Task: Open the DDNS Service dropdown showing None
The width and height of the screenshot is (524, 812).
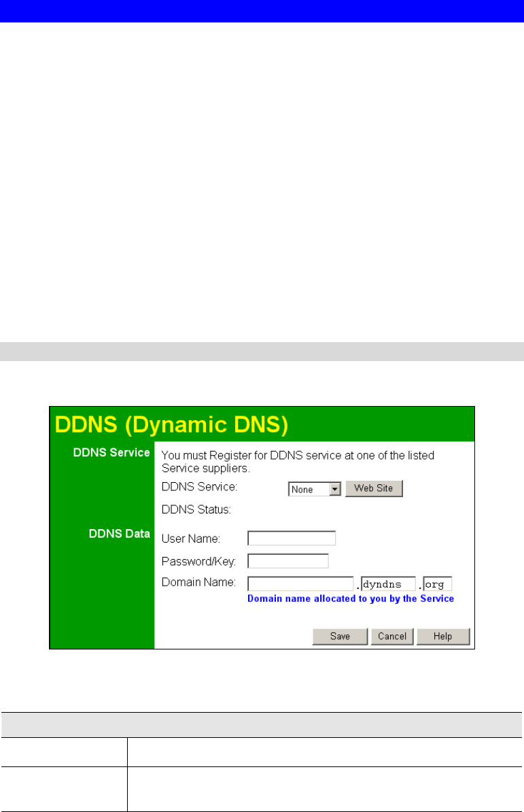Action: tap(315, 489)
